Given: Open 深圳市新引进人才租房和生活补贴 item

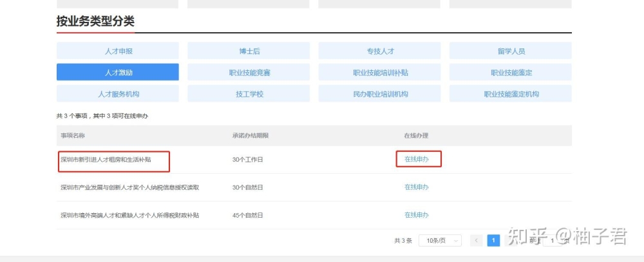Looking at the screenshot, I should point(106,160).
